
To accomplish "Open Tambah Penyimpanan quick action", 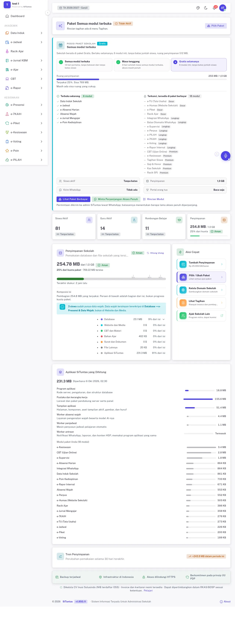I will coord(201,264).
